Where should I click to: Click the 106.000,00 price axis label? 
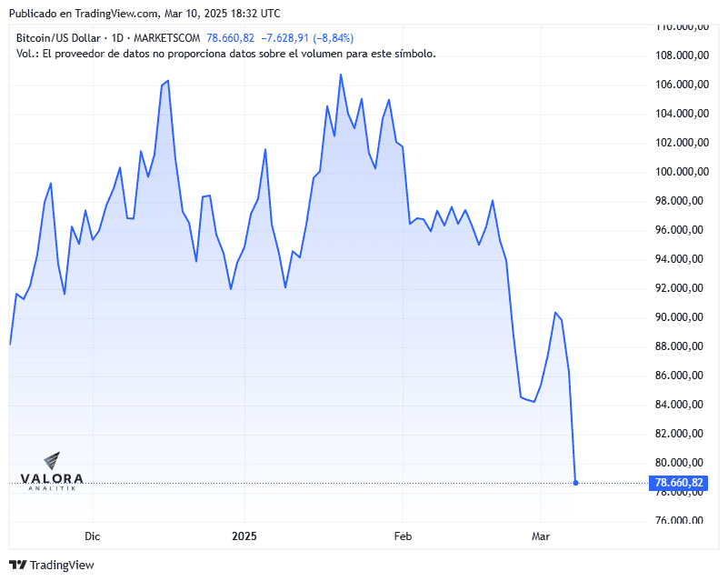682,85
